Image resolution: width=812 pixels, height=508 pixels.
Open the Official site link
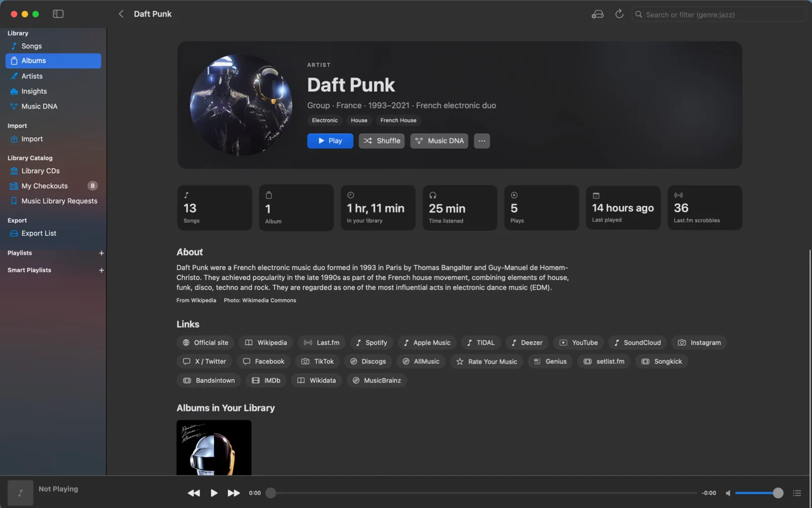(x=206, y=342)
